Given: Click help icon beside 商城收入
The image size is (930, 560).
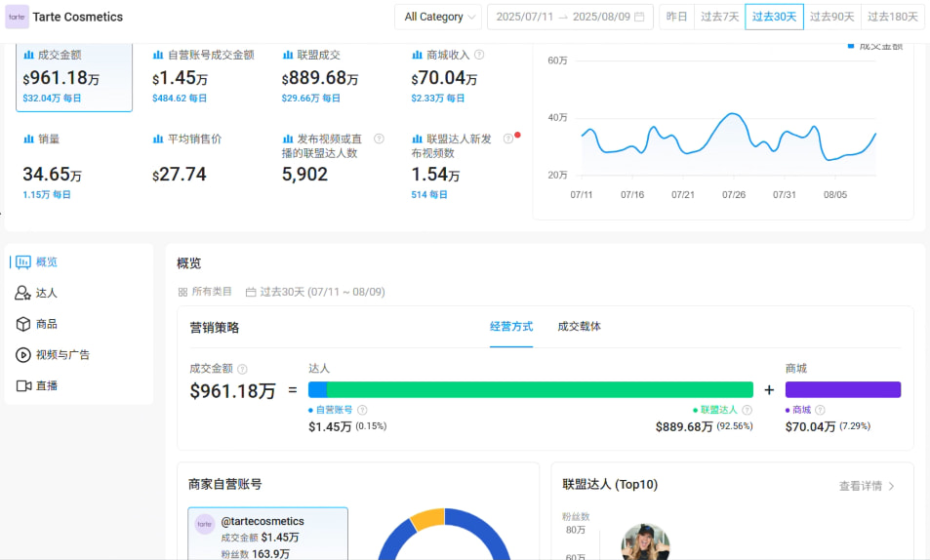Looking at the screenshot, I should (x=479, y=55).
